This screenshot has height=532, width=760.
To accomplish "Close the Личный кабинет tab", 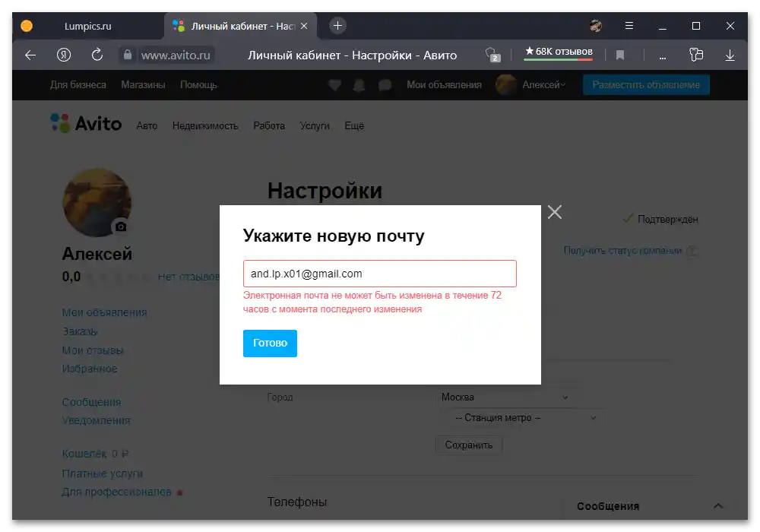I will pos(304,26).
